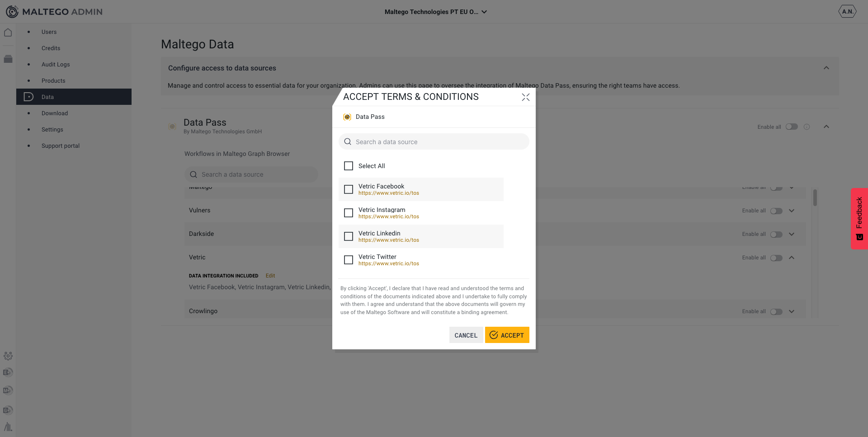Collapse the Data Pass section

pos(826,127)
